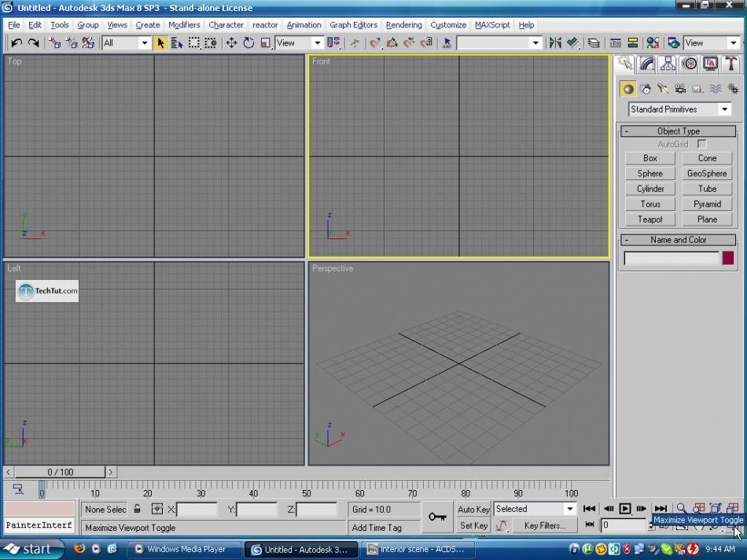
Task: Enable Set Key animation mode
Action: click(x=473, y=525)
